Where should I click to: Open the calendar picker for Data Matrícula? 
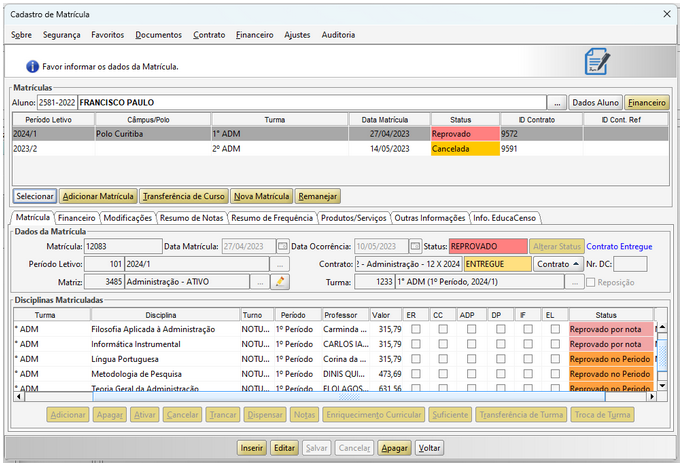point(283,246)
